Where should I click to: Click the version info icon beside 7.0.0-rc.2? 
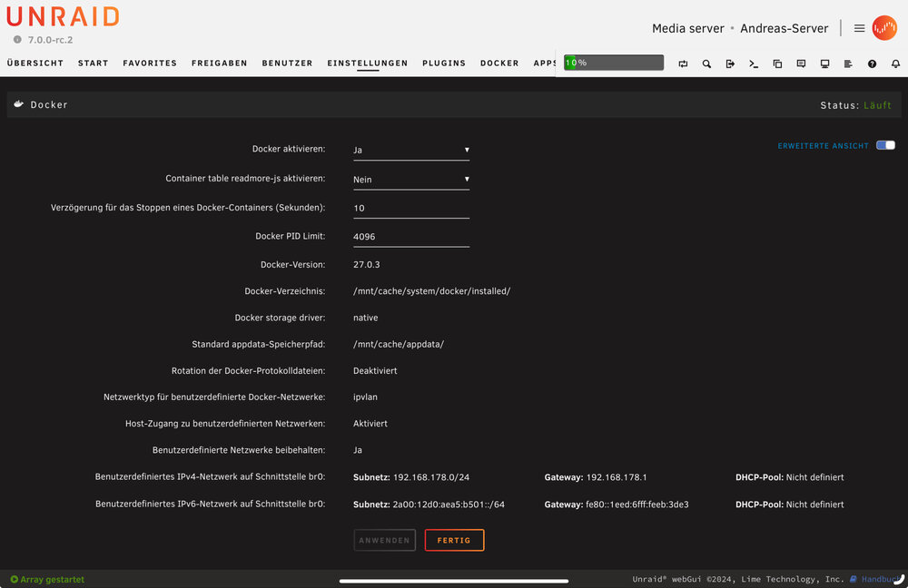point(17,40)
